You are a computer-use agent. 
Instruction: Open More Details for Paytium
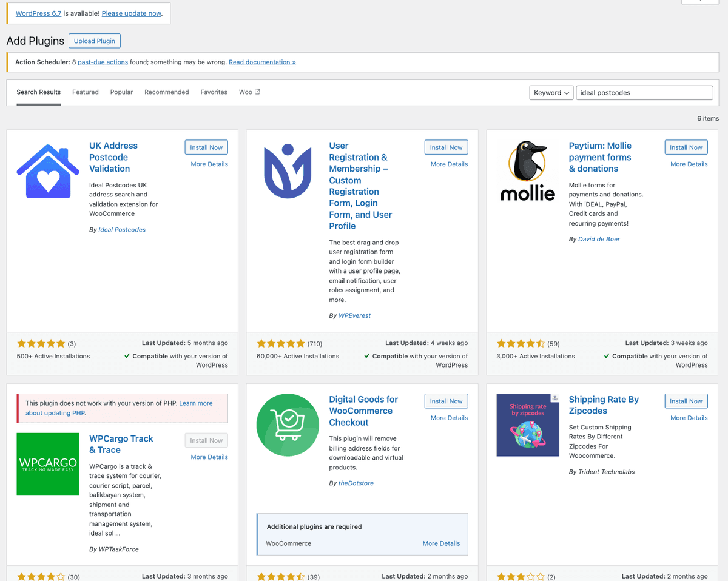pyautogui.click(x=689, y=164)
